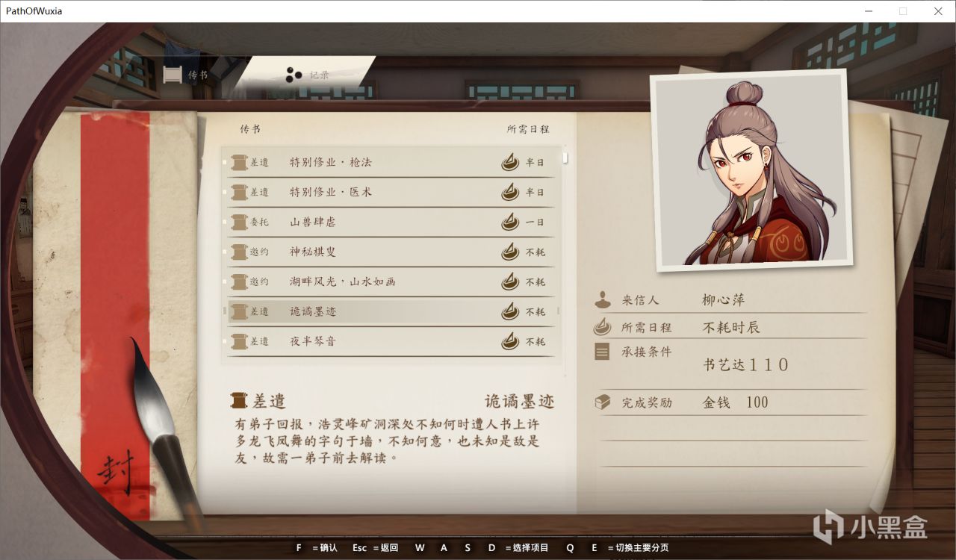This screenshot has height=560, width=956.
Task: Select the 特别修业·医术 entry
Action: [391, 192]
